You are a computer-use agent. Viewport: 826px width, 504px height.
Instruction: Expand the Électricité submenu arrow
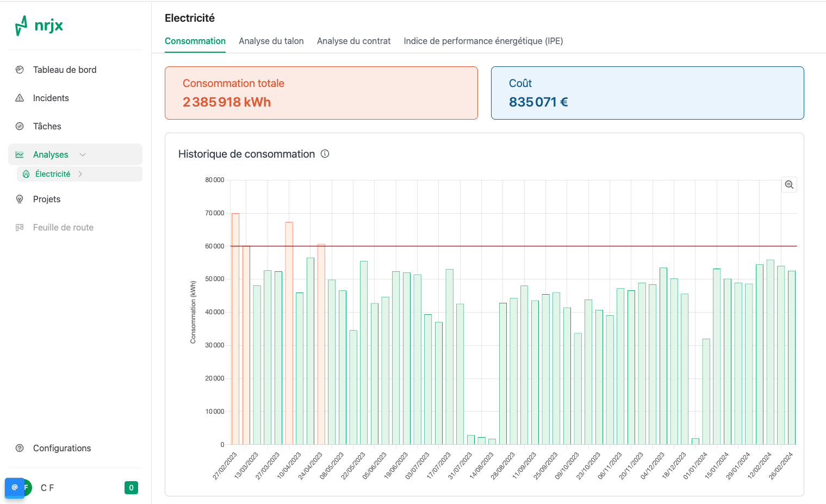(80, 174)
